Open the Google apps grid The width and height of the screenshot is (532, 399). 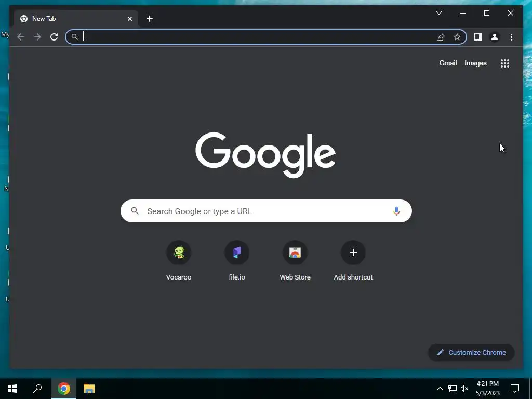pos(505,63)
